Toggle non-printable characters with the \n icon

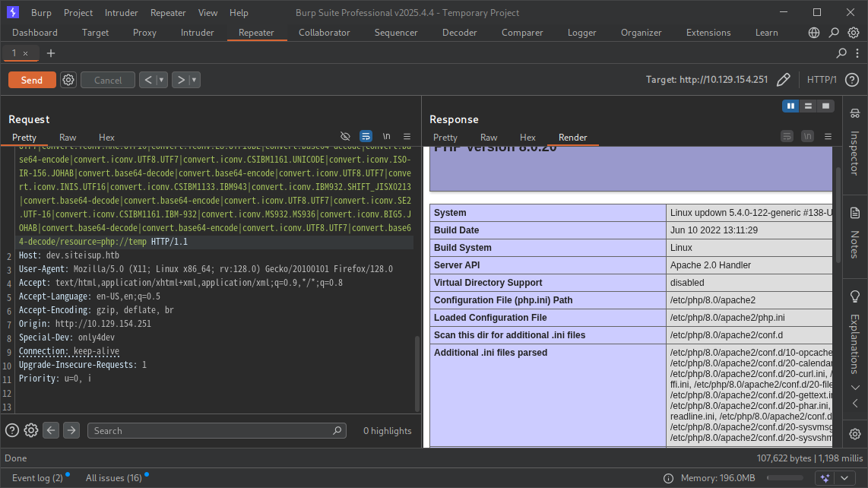(x=385, y=135)
